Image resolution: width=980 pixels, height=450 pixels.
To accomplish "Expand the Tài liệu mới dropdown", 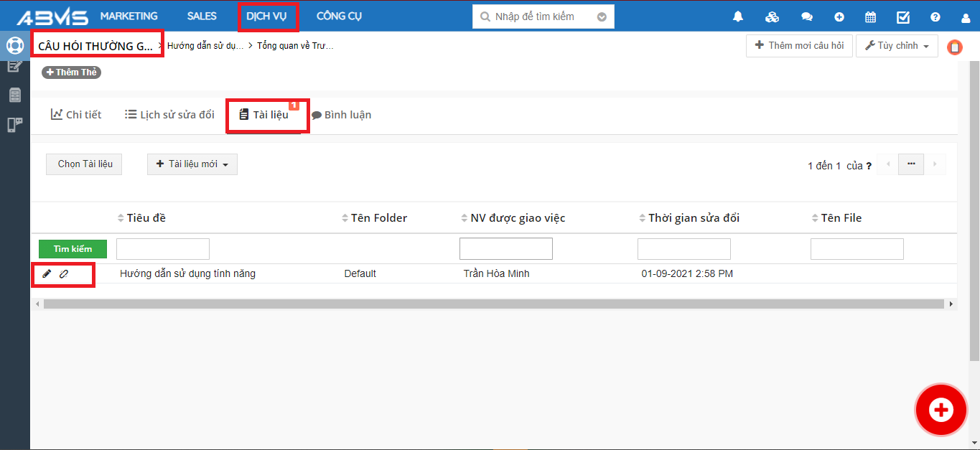I will (192, 164).
